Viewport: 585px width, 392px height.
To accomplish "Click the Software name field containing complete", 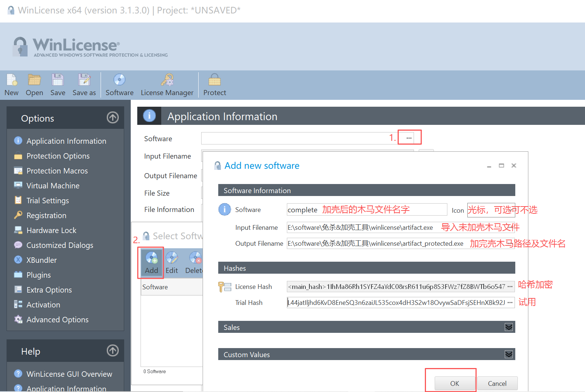I will click(x=367, y=210).
